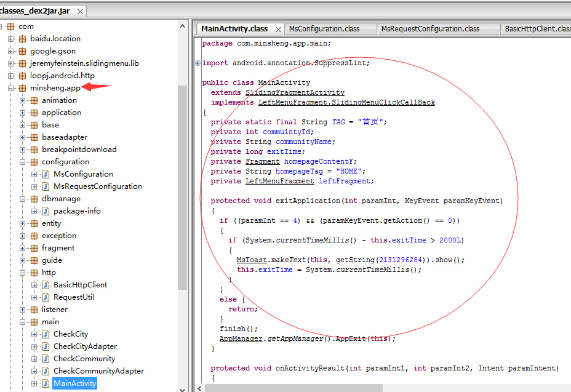
Task: Collapse the minsheng.app package
Action: (10, 88)
